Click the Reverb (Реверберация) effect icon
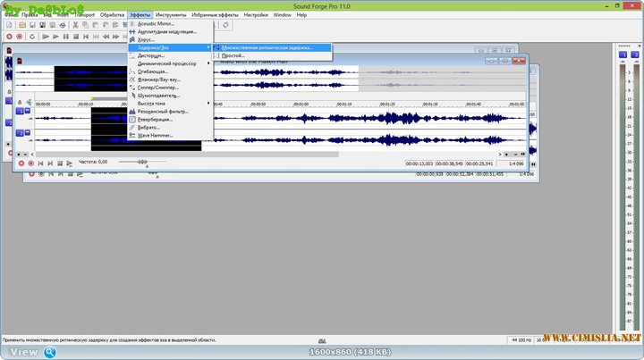This screenshot has height=360, width=644. pyautogui.click(x=133, y=119)
